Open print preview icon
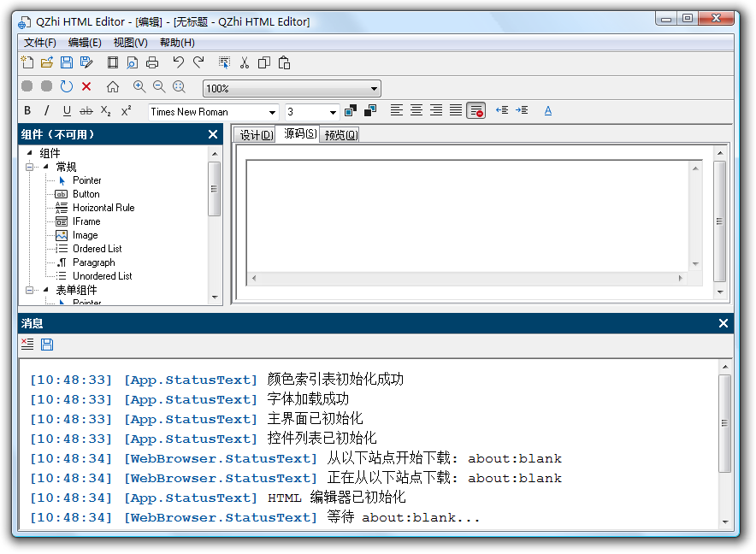 (x=132, y=62)
